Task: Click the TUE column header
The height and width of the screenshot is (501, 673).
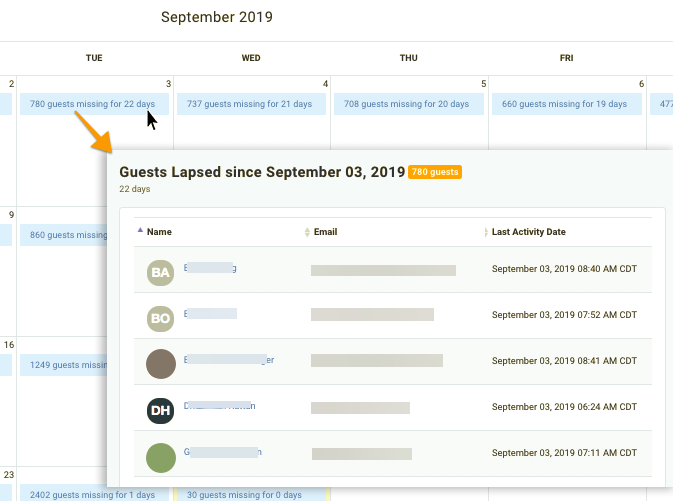Action: pos(94,58)
